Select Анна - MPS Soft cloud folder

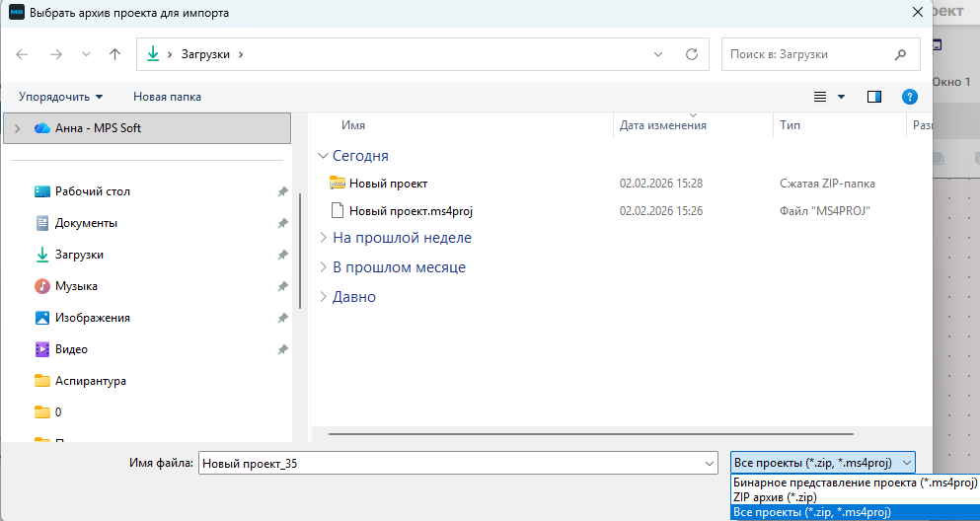tap(147, 128)
